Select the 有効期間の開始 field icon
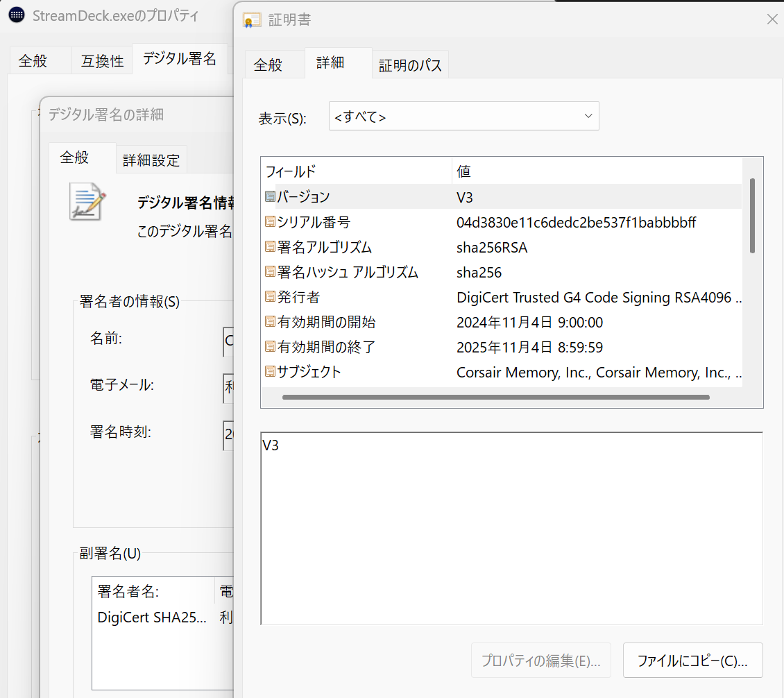 point(270,321)
